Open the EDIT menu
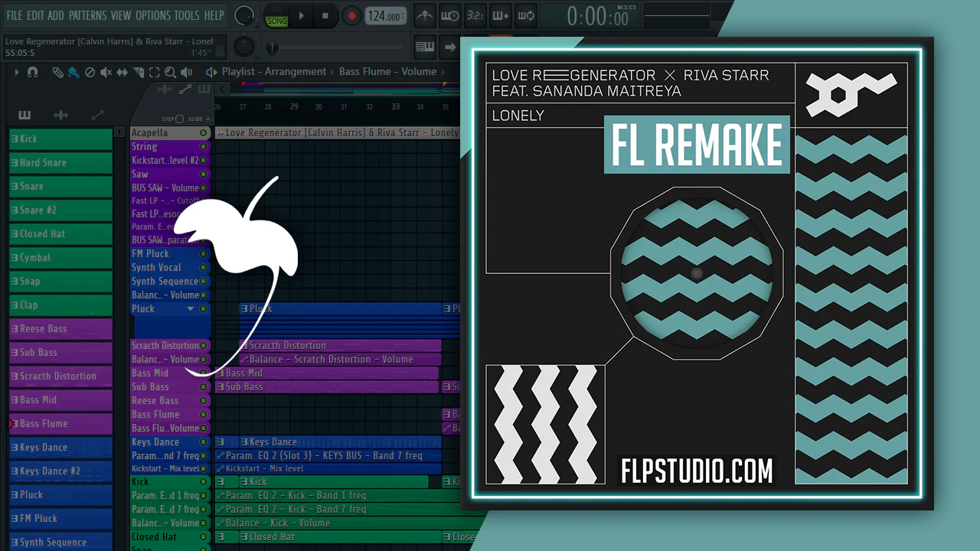 (35, 15)
